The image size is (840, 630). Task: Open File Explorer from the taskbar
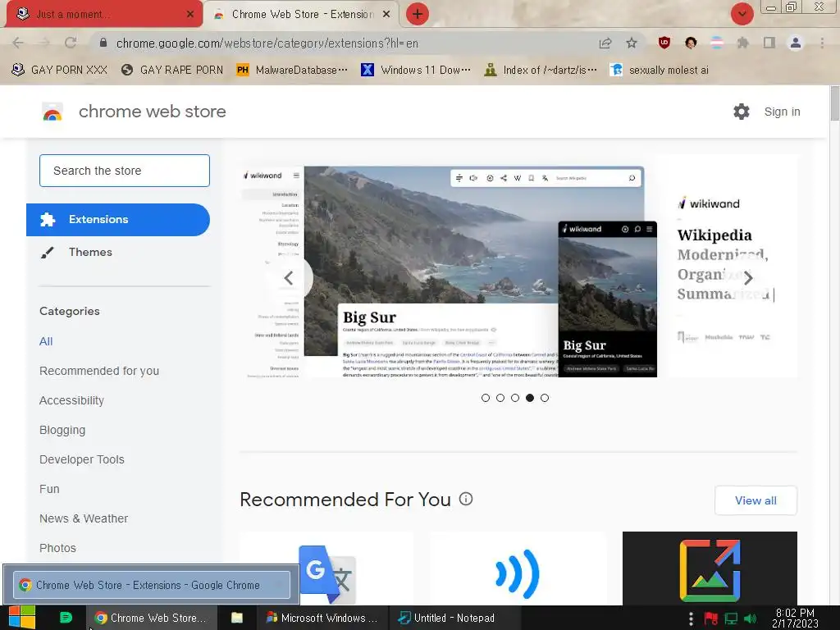236,618
